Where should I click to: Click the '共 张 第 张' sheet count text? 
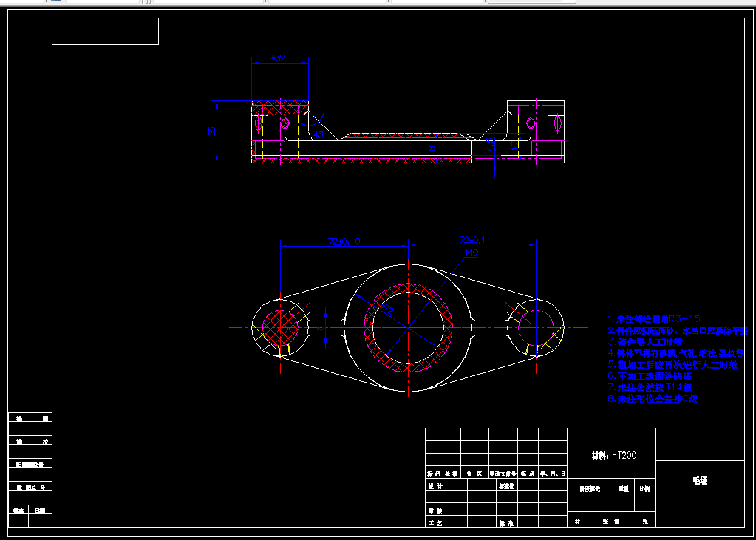click(x=612, y=522)
